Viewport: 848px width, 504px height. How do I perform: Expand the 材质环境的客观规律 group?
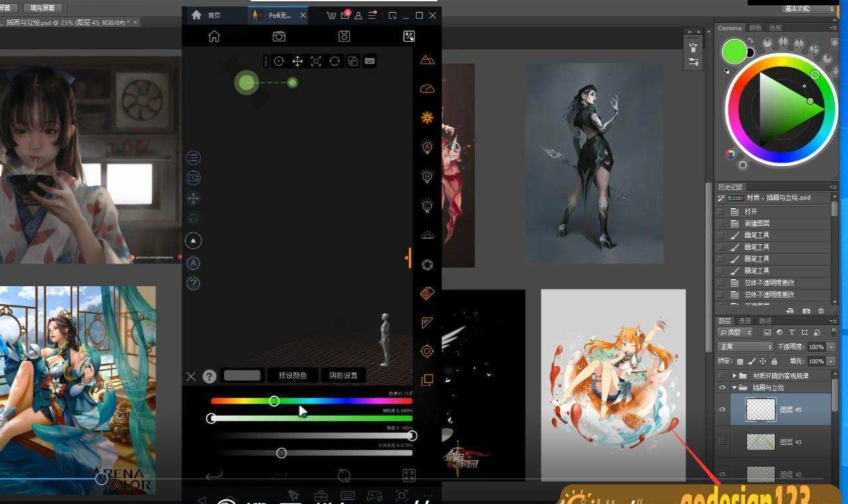(734, 375)
